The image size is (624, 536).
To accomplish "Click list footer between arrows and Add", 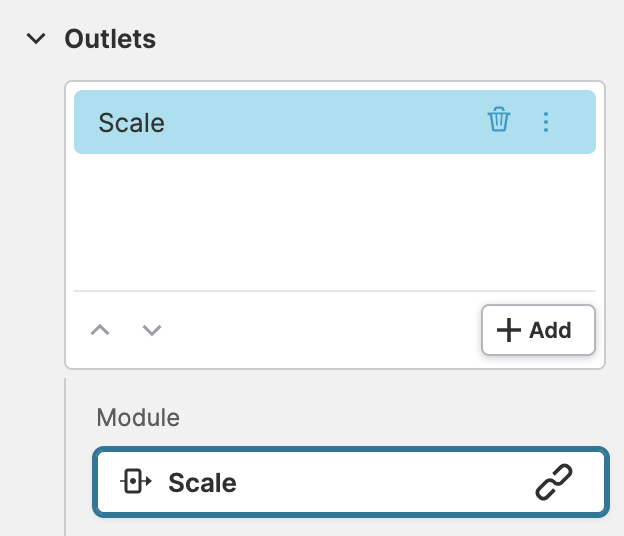I will coord(320,330).
